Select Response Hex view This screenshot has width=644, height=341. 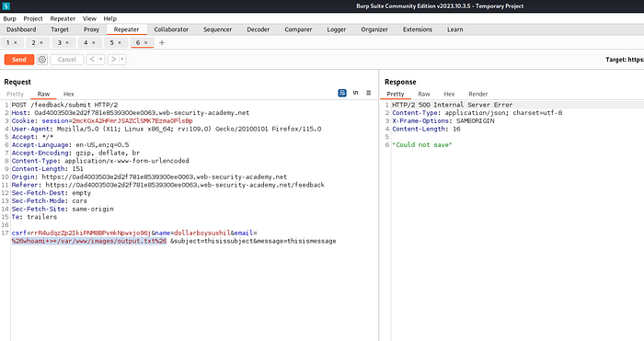[x=449, y=94]
